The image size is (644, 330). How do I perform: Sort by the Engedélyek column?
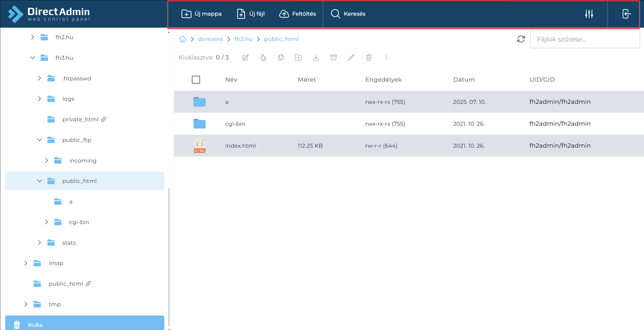384,80
